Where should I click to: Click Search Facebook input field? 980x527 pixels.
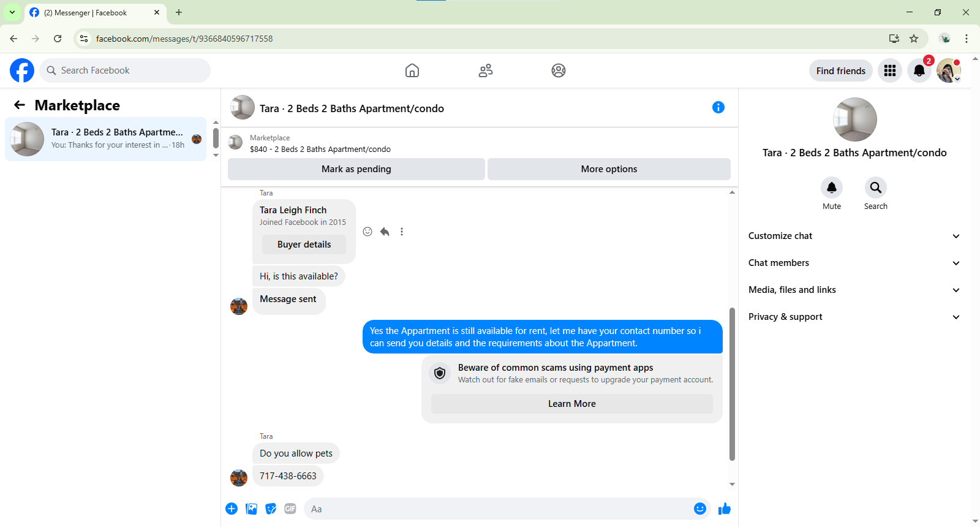pos(125,70)
